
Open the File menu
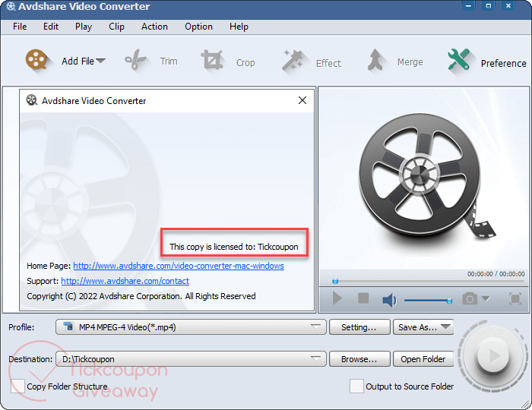[x=20, y=27]
